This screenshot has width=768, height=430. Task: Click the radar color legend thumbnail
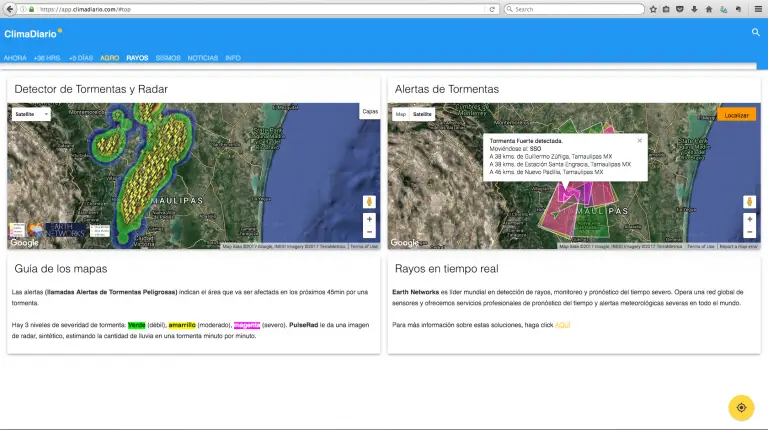tap(17, 230)
